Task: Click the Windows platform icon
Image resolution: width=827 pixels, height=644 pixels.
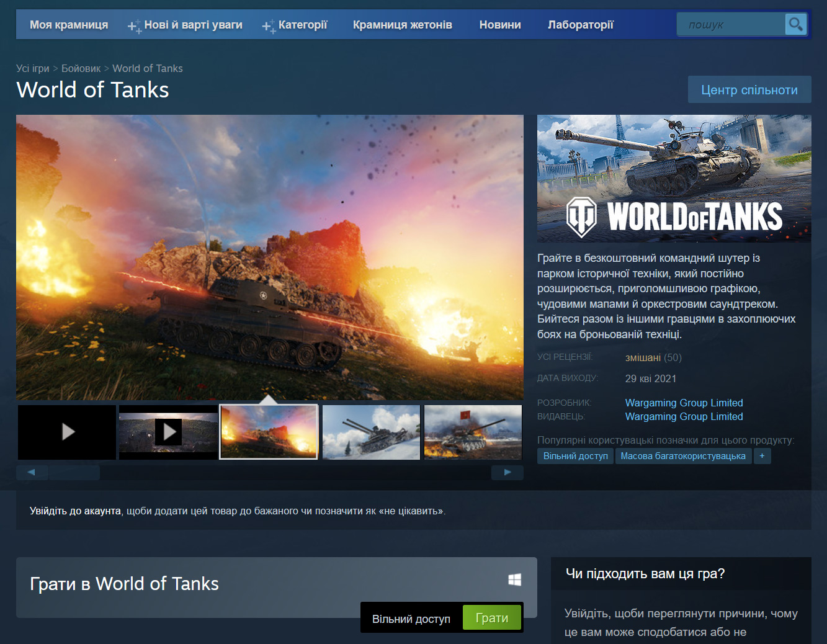Action: point(514,579)
